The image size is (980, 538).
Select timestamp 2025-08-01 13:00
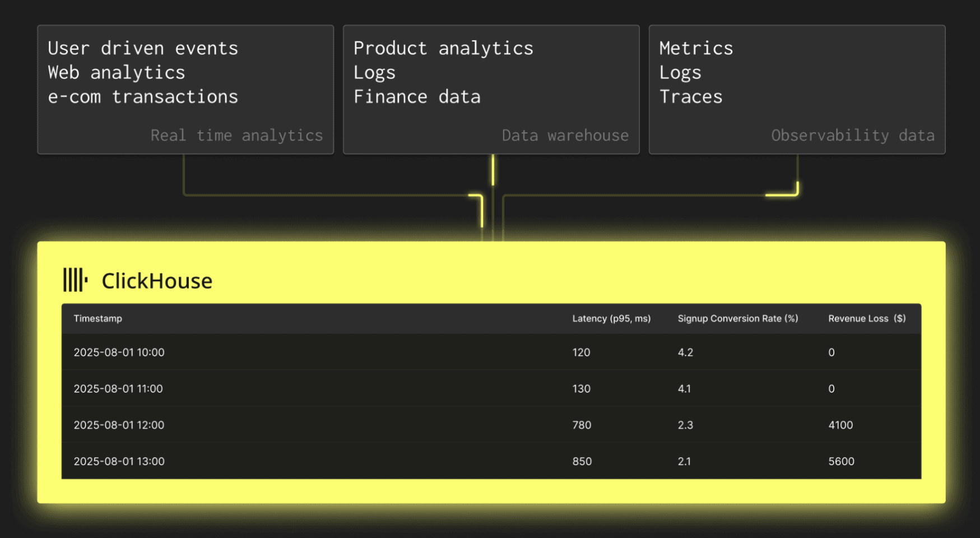click(x=119, y=462)
